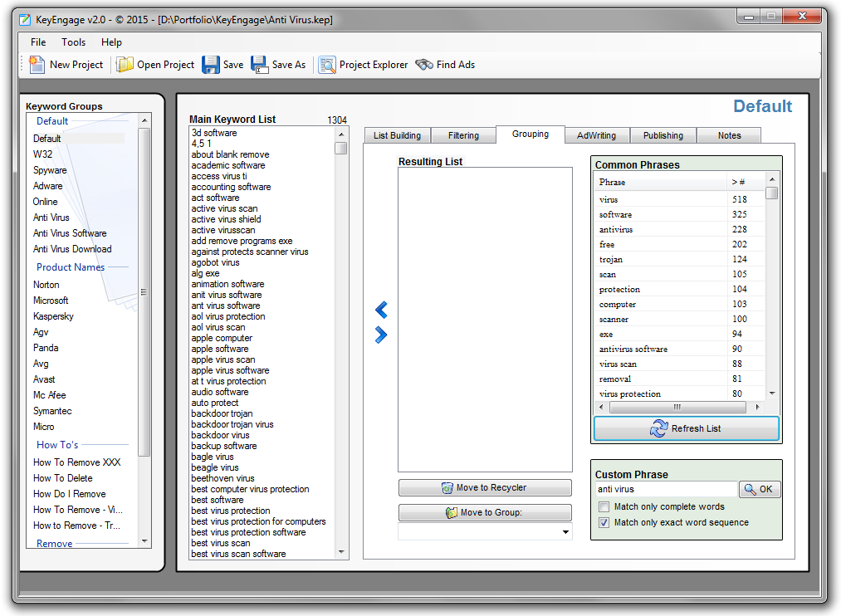The image size is (841, 616).
Task: Switch to the AdWriting tab
Action: pyautogui.click(x=596, y=135)
